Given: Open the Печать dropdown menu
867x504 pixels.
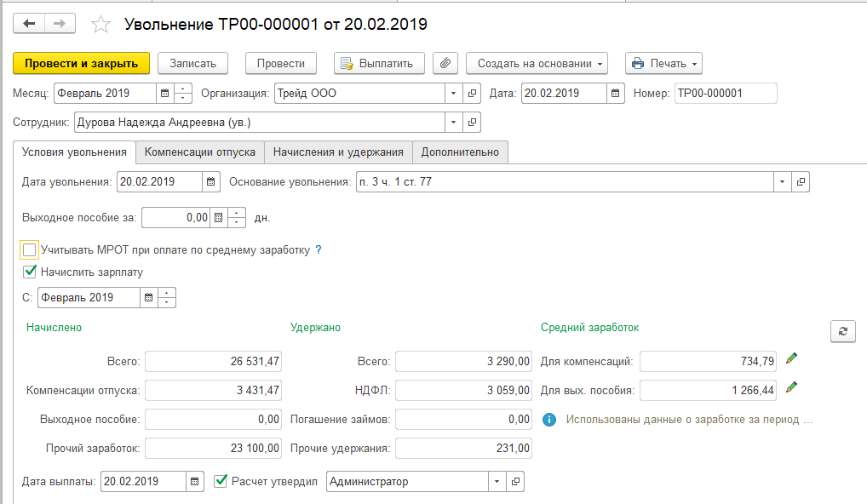Looking at the screenshot, I should (663, 63).
